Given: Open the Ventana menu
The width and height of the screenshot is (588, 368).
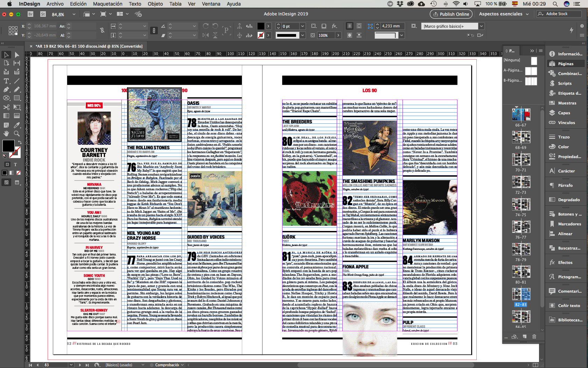Looking at the screenshot, I should coord(211,4).
